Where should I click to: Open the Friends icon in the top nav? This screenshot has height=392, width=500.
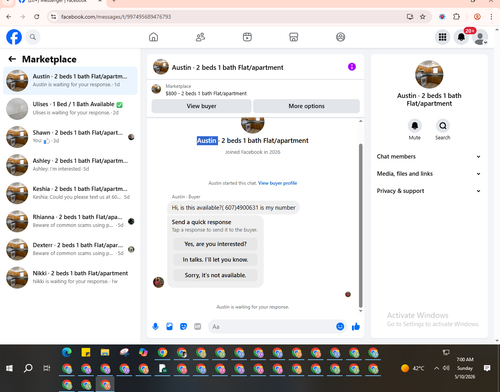click(200, 37)
